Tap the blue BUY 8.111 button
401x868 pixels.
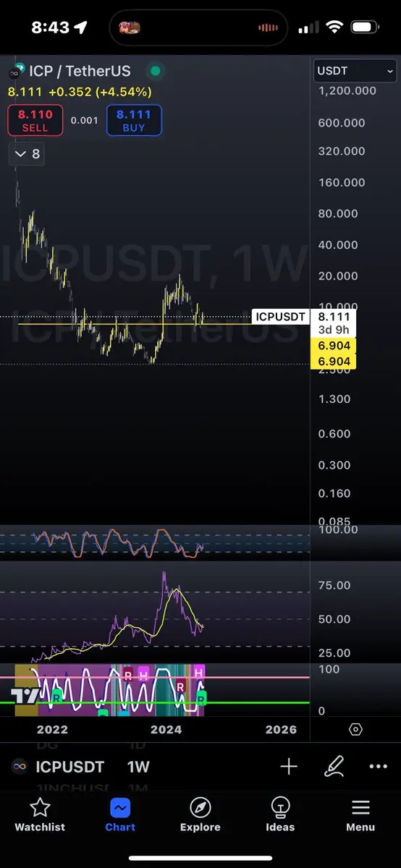point(134,120)
